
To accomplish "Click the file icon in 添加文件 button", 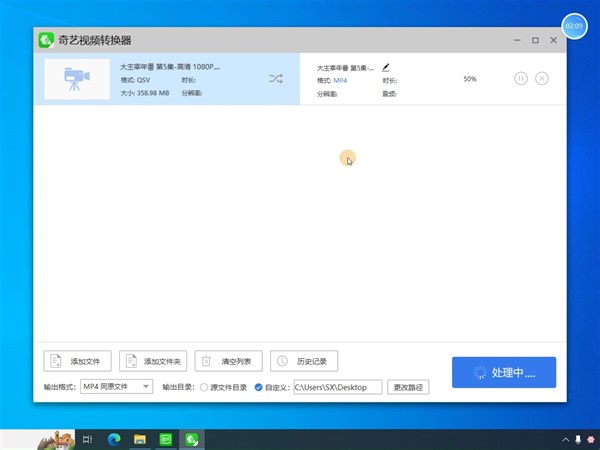I will tap(56, 361).
